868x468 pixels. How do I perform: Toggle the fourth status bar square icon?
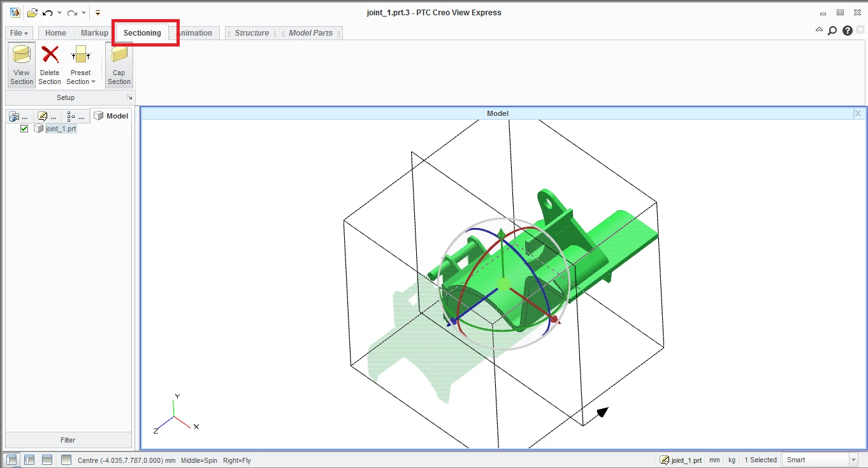tap(66, 460)
